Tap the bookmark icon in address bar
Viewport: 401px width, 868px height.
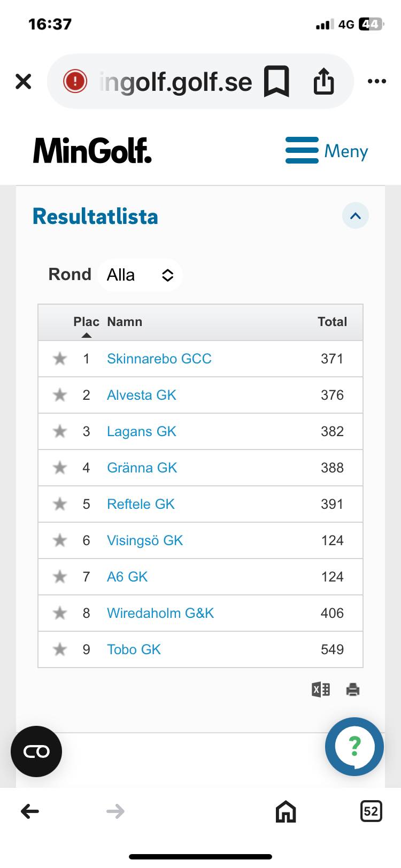click(x=276, y=81)
